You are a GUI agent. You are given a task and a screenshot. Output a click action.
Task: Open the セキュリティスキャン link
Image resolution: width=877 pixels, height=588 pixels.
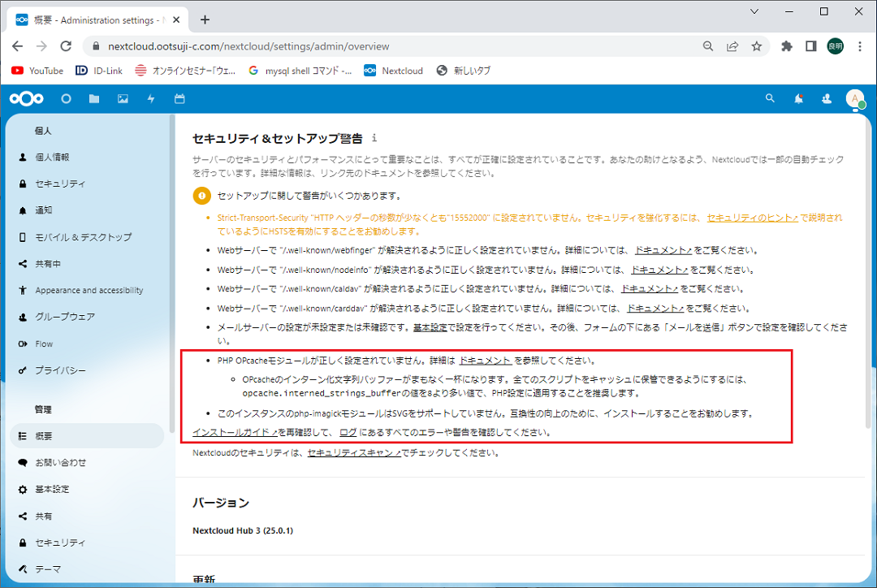pos(353,453)
